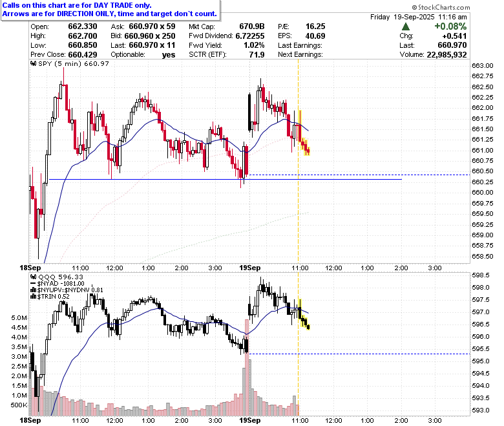Viewport: 504px width, 426px height.
Task: Click the 5.0M volume axis label
Action: point(19,317)
